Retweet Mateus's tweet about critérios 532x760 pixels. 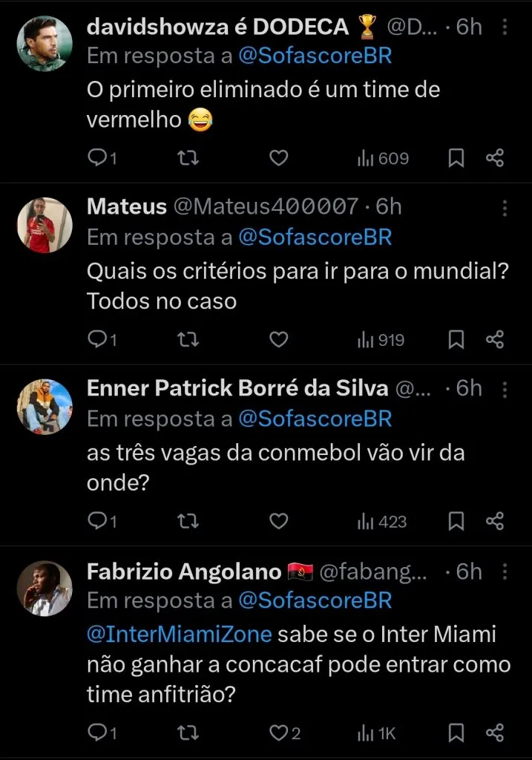pos(188,340)
